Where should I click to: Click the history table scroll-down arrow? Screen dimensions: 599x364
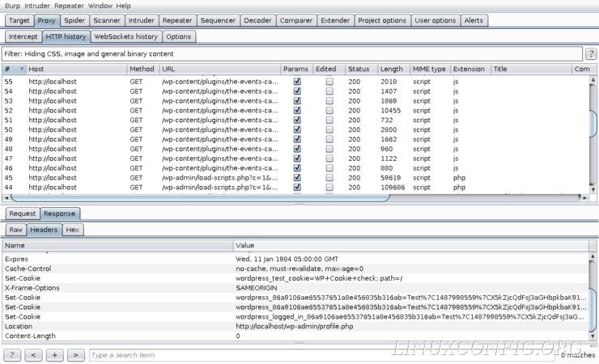tap(593, 189)
